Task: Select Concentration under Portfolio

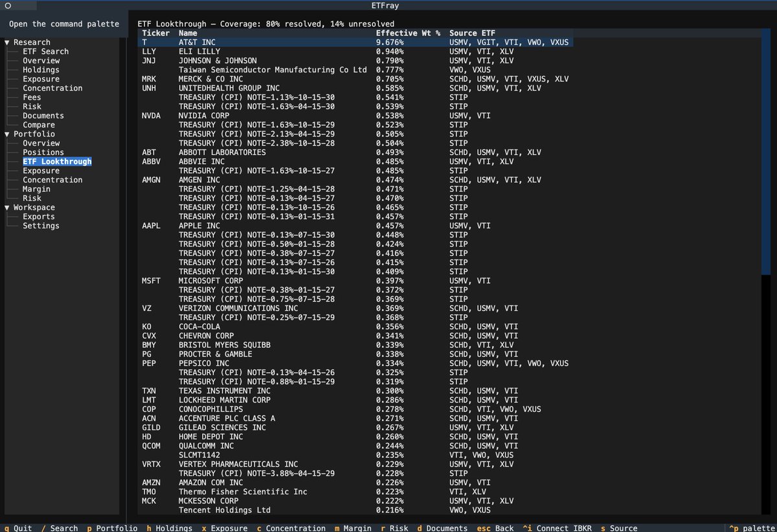Action: 52,180
